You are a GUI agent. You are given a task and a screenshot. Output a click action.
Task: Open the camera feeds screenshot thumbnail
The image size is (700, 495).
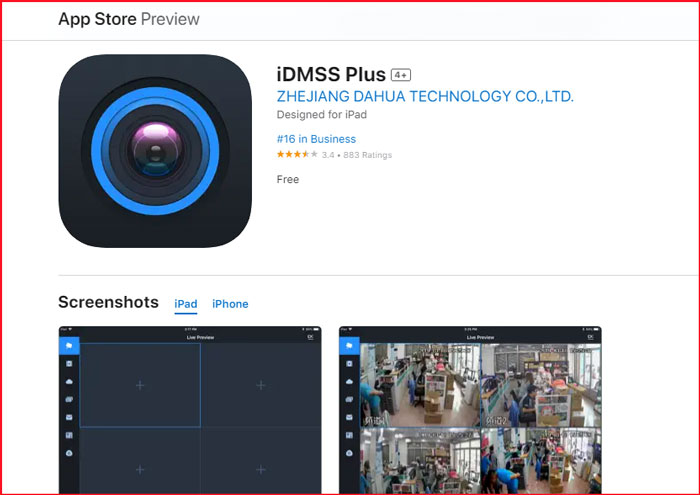[470, 410]
